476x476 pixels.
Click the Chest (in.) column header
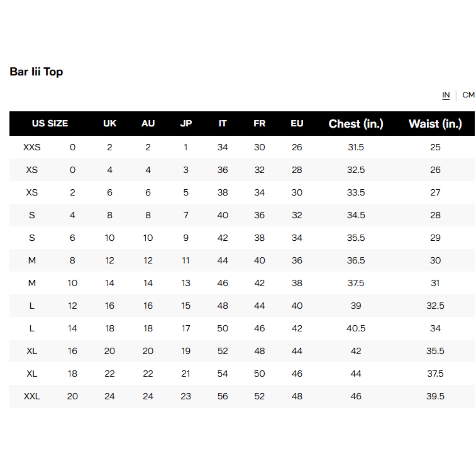tap(356, 124)
